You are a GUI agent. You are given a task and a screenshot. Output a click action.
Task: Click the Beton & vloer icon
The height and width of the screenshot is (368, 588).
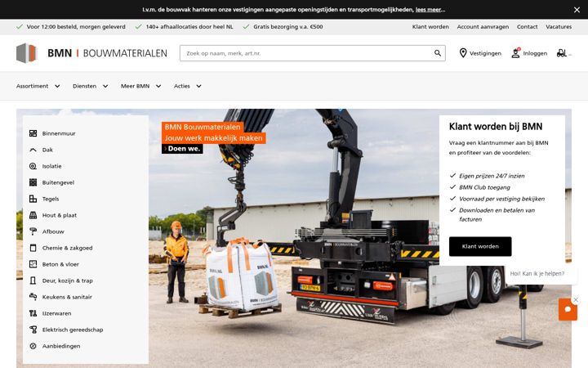(x=33, y=264)
